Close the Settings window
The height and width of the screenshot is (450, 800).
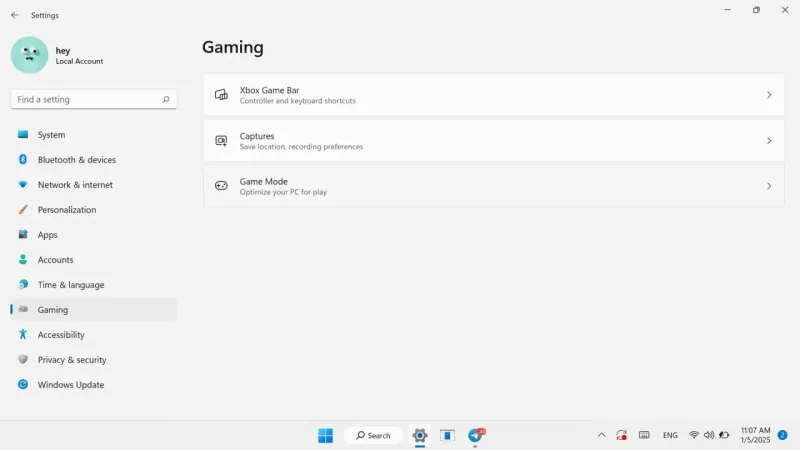[x=785, y=10]
